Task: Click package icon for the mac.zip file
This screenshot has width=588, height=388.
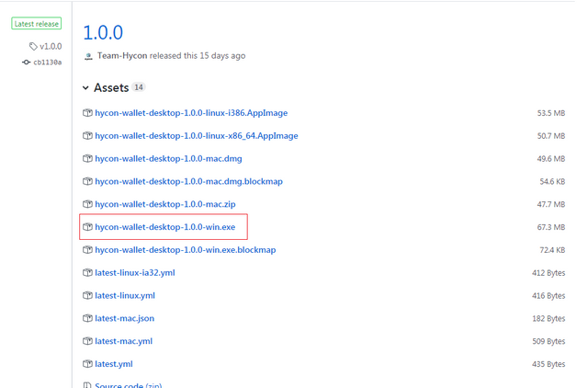Action: pos(87,204)
